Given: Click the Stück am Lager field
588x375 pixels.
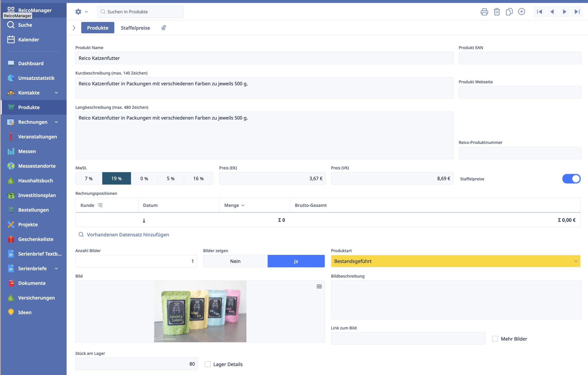Looking at the screenshot, I should (137, 364).
